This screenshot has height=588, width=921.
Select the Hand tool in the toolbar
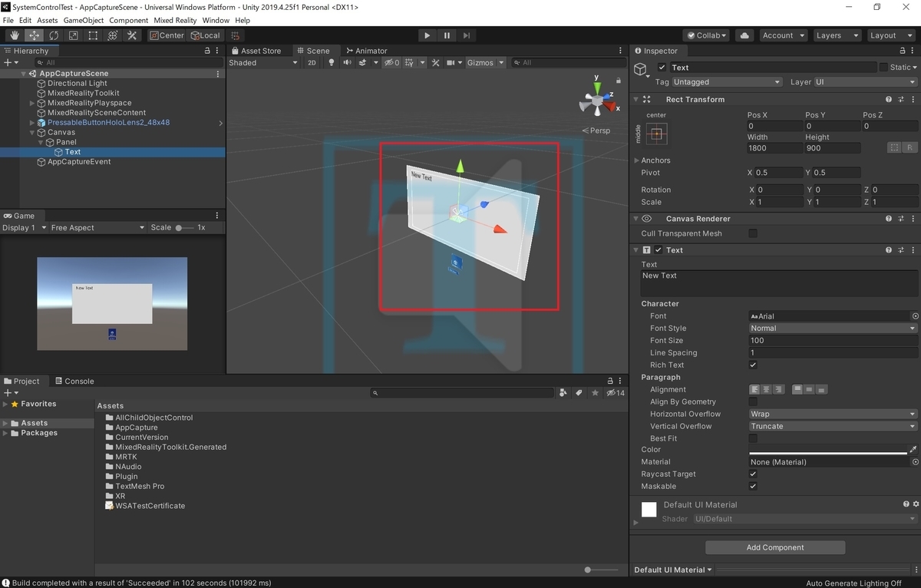[x=15, y=35]
